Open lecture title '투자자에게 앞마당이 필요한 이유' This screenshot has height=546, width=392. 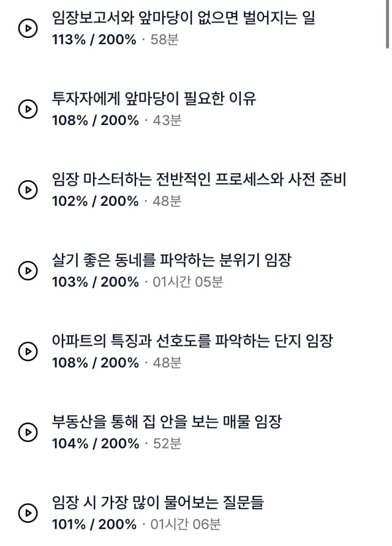[x=154, y=98]
